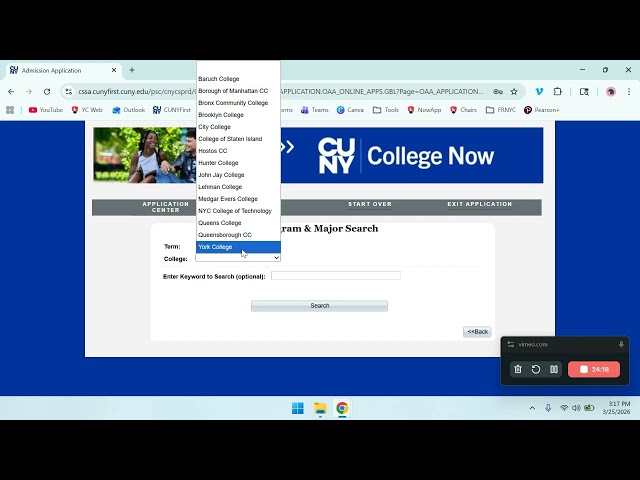Delete the recording with the trash icon
This screenshot has height=480, width=640.
pos(518,369)
